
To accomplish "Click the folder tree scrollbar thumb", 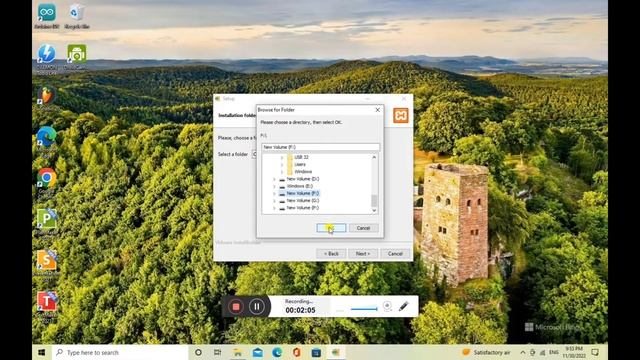I will 374,200.
